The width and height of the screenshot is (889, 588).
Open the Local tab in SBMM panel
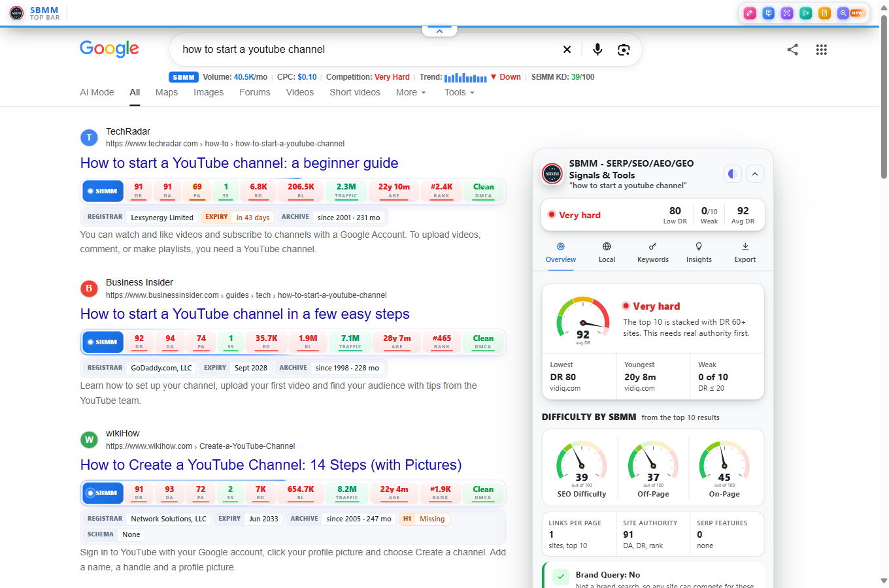(607, 252)
